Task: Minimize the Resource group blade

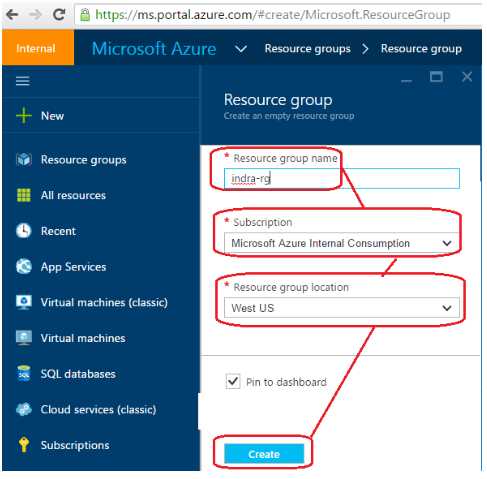Action: pyautogui.click(x=406, y=80)
